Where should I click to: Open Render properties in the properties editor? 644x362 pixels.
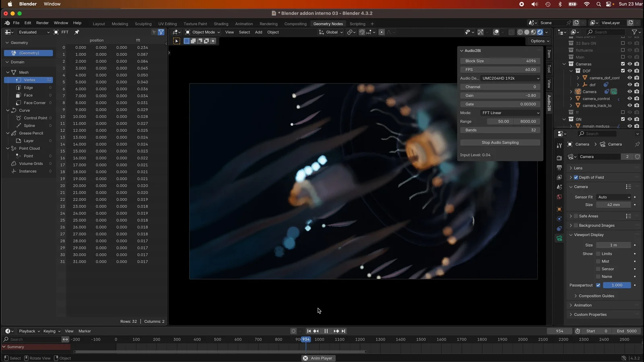point(559,158)
